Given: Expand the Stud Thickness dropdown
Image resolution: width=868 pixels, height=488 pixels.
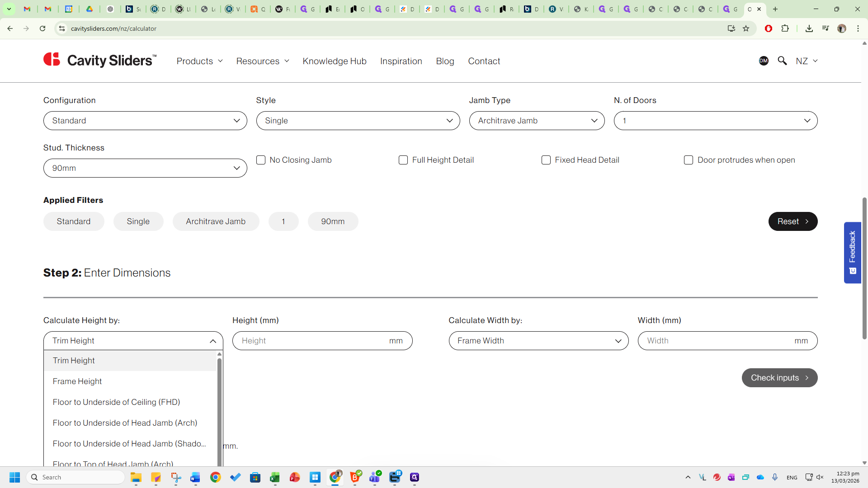Looking at the screenshot, I should 145,168.
